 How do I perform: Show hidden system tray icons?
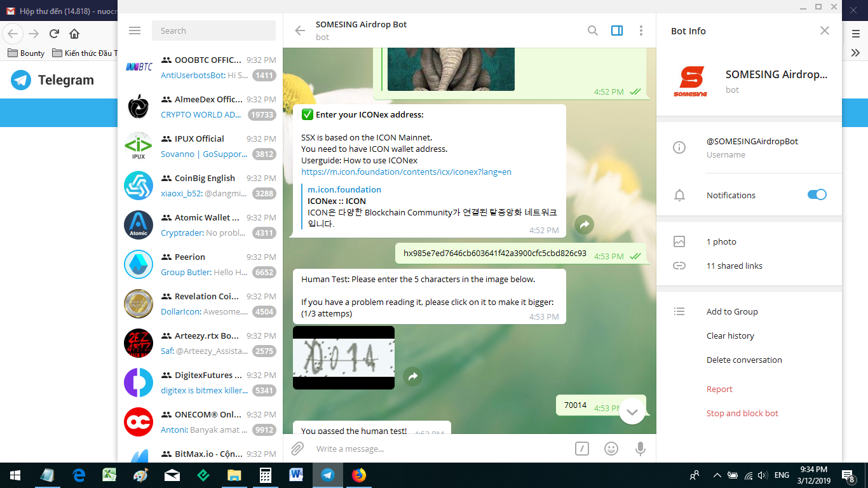click(x=717, y=475)
